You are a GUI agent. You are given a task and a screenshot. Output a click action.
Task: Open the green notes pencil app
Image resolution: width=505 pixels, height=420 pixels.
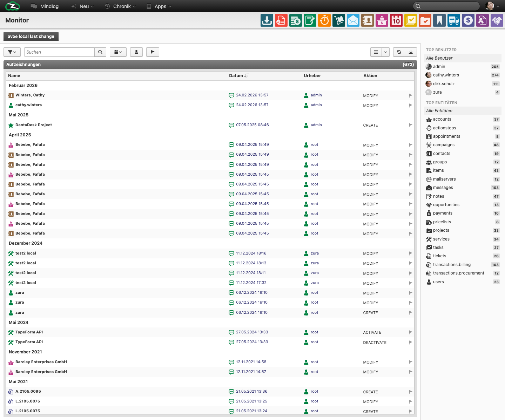click(x=310, y=20)
